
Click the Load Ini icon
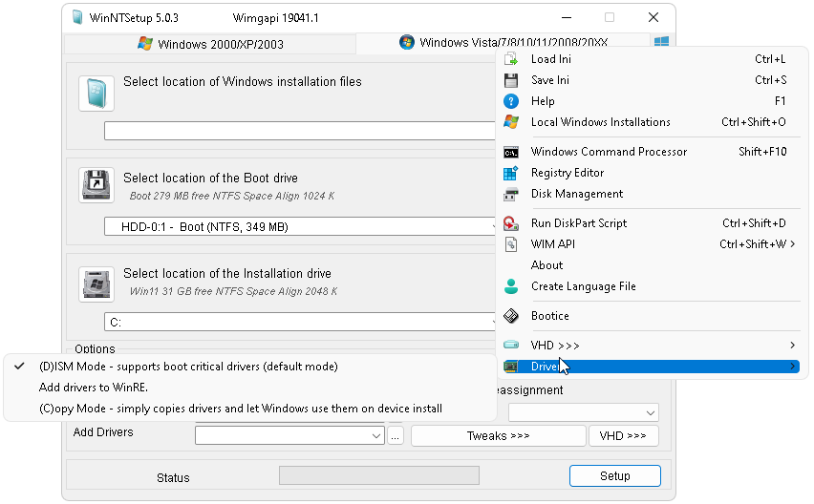coord(511,59)
